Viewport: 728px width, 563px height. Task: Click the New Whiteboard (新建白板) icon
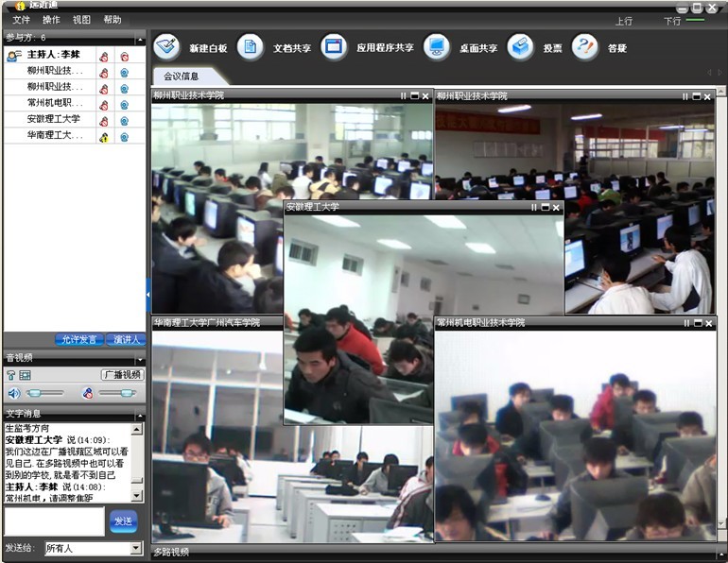[167, 46]
